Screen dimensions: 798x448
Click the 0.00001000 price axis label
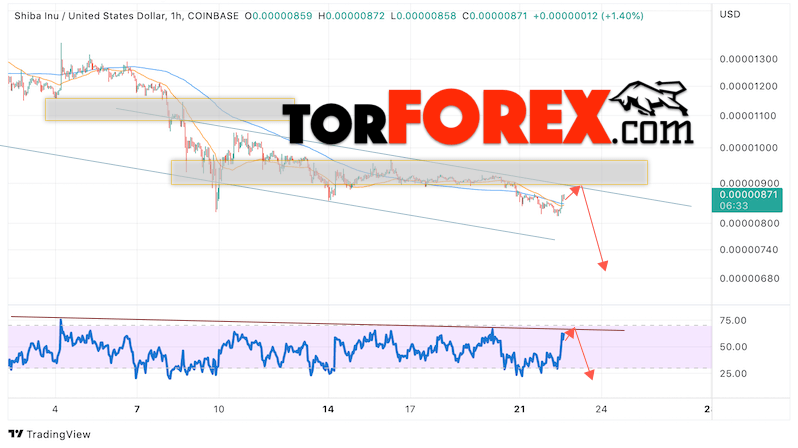point(749,148)
